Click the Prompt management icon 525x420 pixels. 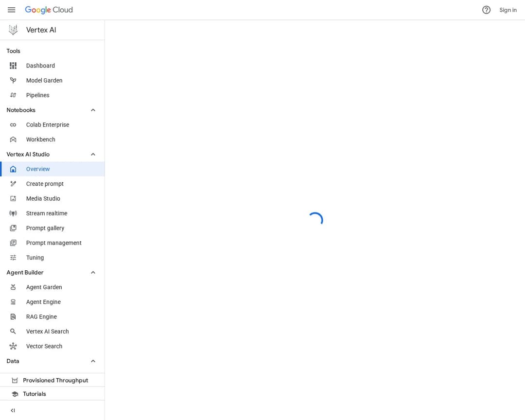13,243
